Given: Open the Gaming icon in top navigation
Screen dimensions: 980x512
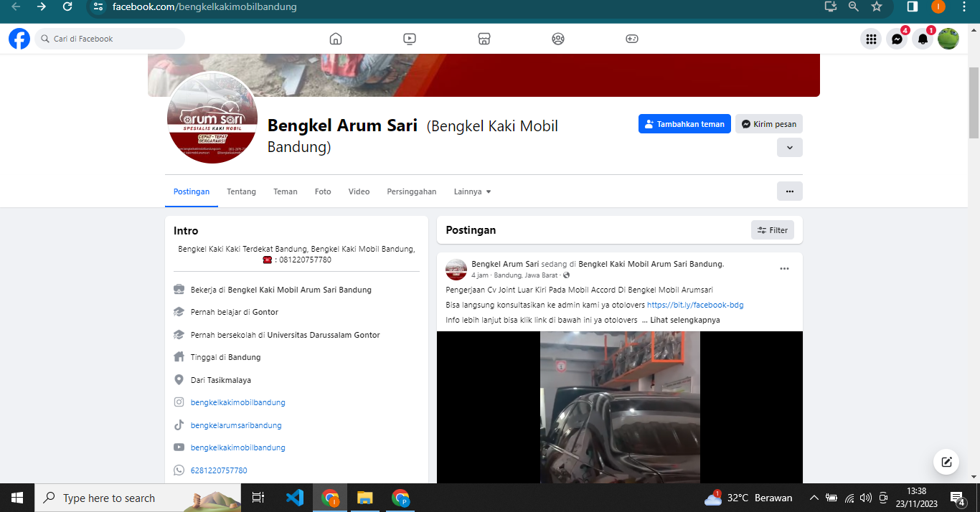Looking at the screenshot, I should (632, 39).
